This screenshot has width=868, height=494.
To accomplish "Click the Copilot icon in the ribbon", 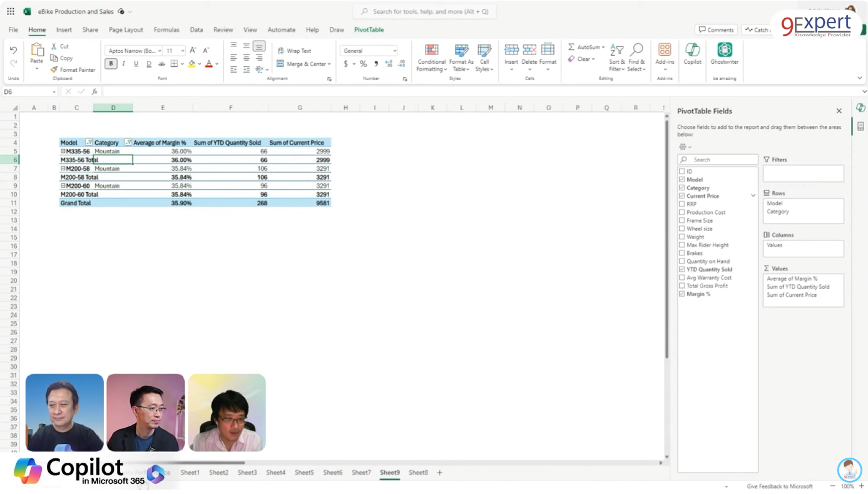I will point(692,51).
